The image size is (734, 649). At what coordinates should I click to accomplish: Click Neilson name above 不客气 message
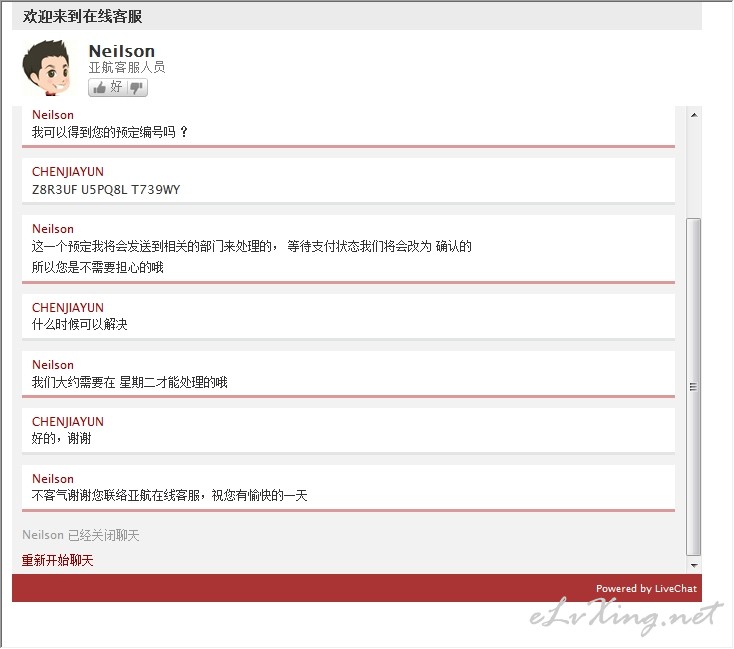click(x=53, y=479)
